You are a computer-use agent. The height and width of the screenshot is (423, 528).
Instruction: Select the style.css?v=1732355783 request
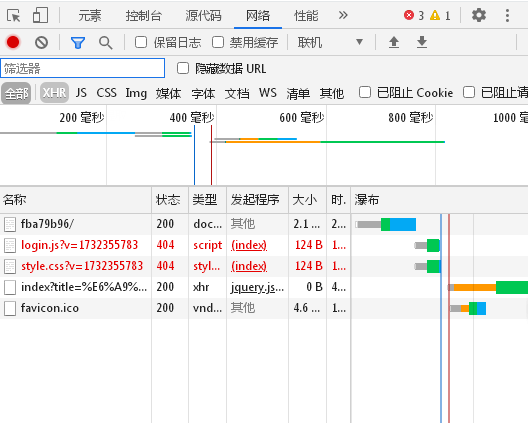point(82,266)
